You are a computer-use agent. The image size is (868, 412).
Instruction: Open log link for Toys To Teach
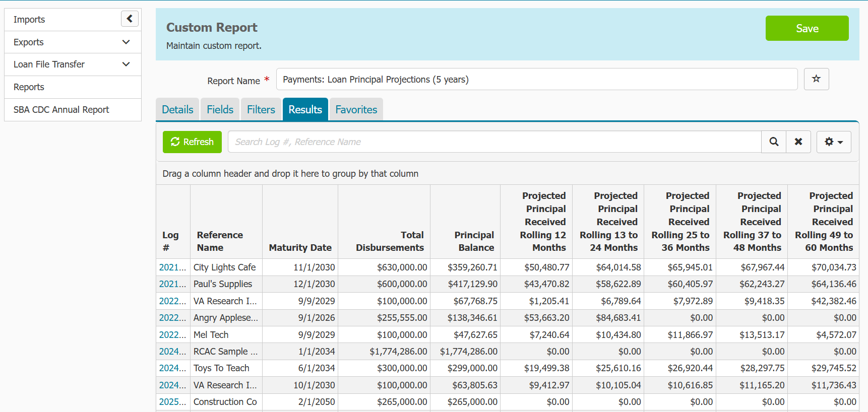[x=172, y=368]
